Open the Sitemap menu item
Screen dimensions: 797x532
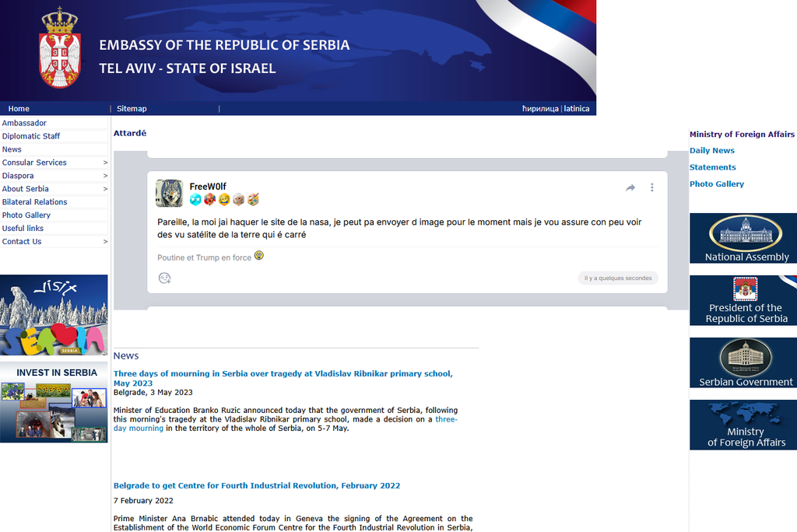point(132,109)
